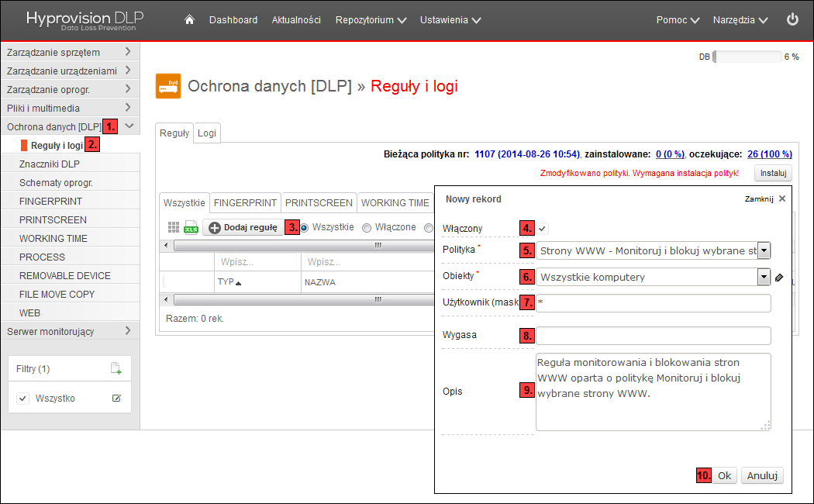Open the Polityka dropdown
This screenshot has width=814, height=504.
[764, 250]
